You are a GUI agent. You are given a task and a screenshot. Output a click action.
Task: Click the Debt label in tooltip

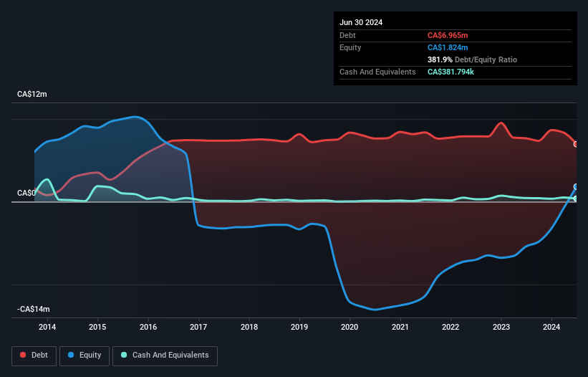(x=347, y=35)
